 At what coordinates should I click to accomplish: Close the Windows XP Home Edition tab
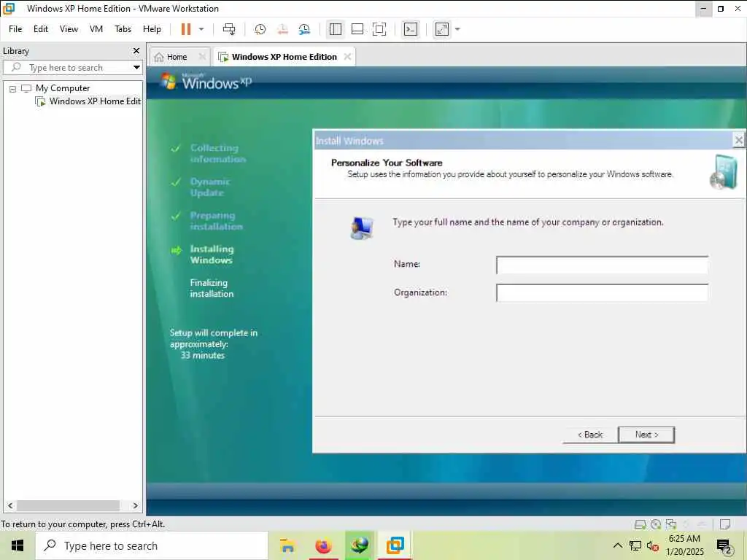348,57
